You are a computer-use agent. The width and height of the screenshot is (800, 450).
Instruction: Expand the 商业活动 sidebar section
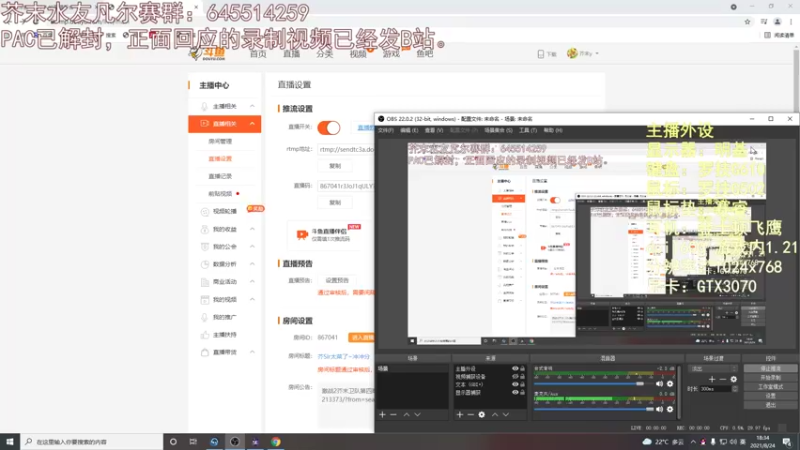click(x=252, y=282)
